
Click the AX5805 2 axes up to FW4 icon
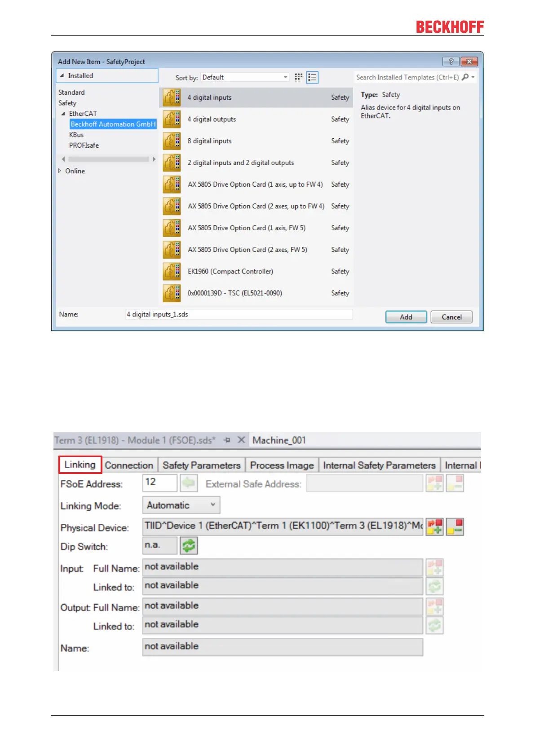pyautogui.click(x=172, y=206)
